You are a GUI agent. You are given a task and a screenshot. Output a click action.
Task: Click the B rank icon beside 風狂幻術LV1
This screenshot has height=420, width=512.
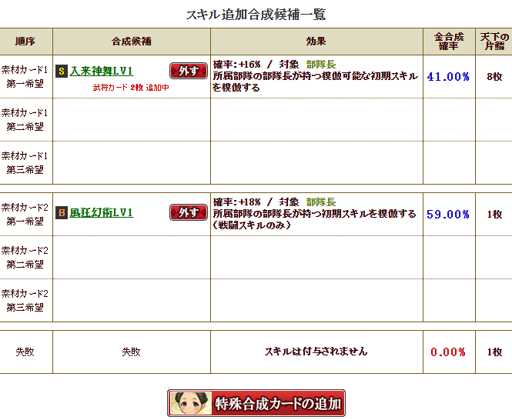62,213
